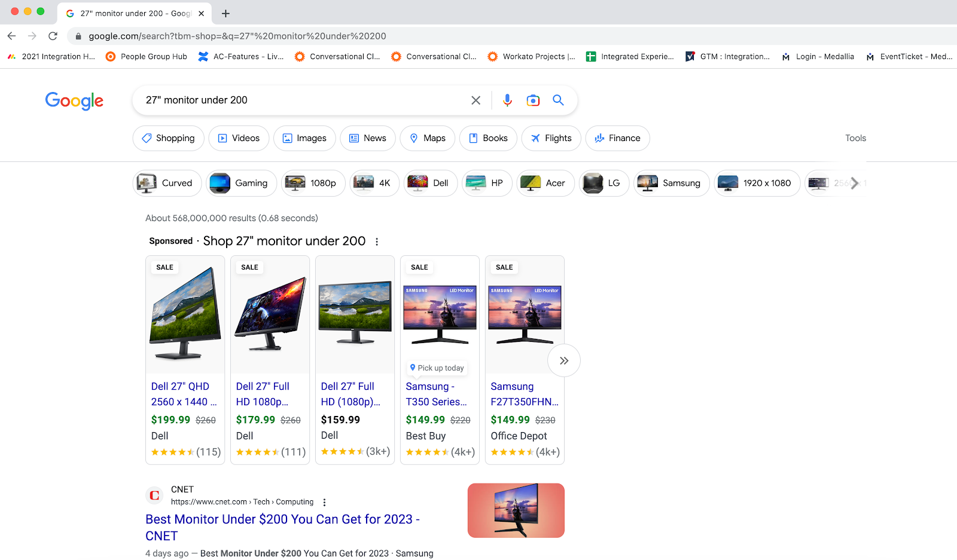Close the 27" monitor under 200 tab

202,13
